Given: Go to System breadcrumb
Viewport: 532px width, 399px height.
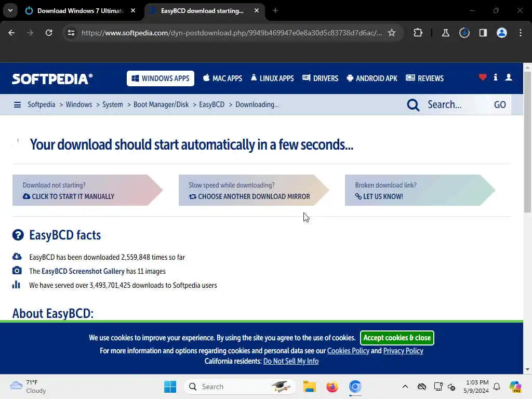Looking at the screenshot, I should click(113, 104).
